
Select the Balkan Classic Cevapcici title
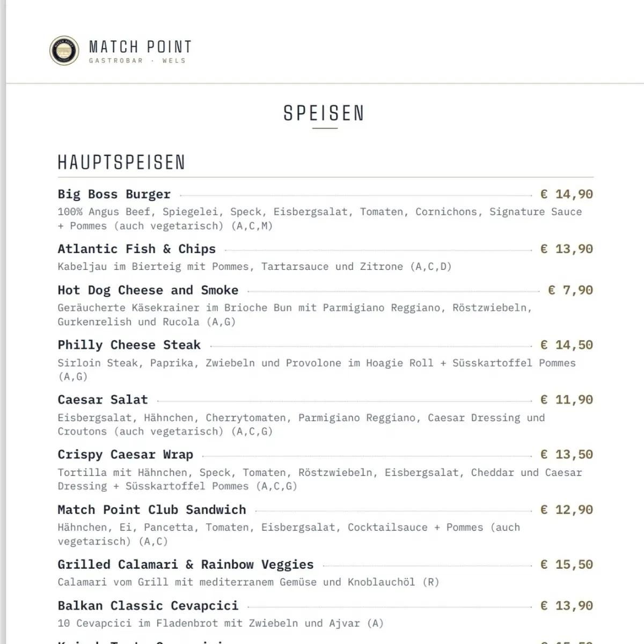click(x=148, y=606)
